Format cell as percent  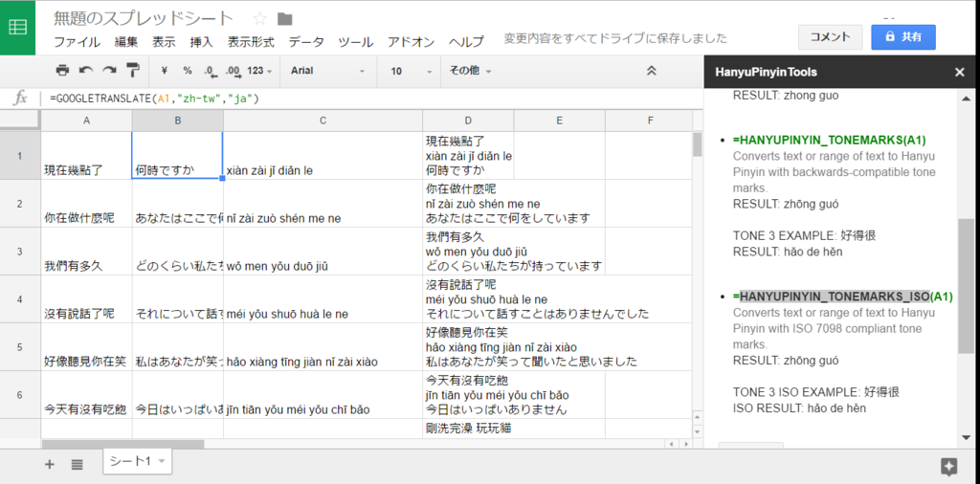tap(188, 71)
